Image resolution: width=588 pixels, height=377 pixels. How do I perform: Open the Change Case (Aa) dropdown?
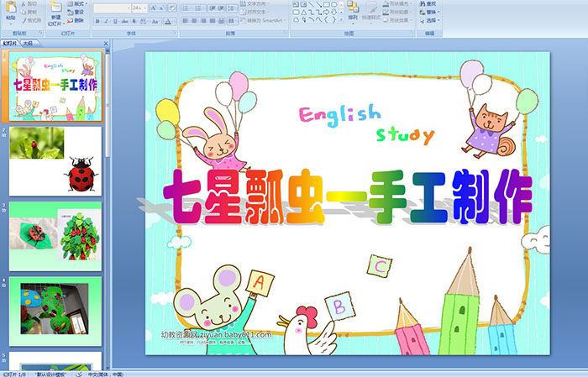coord(155,21)
